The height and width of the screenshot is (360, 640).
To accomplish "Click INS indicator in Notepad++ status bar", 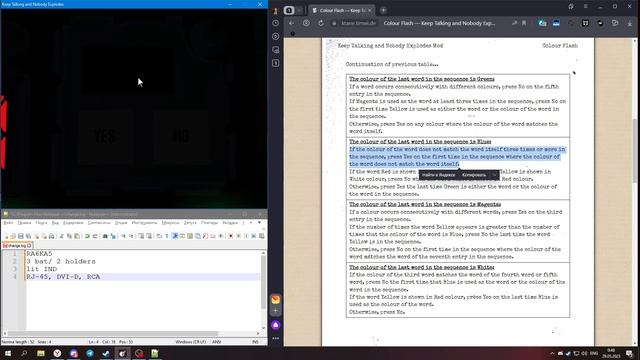I will [255, 342].
